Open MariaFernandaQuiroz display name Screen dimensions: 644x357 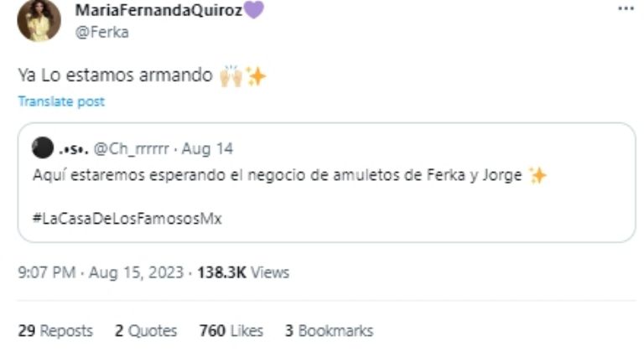coord(159,10)
